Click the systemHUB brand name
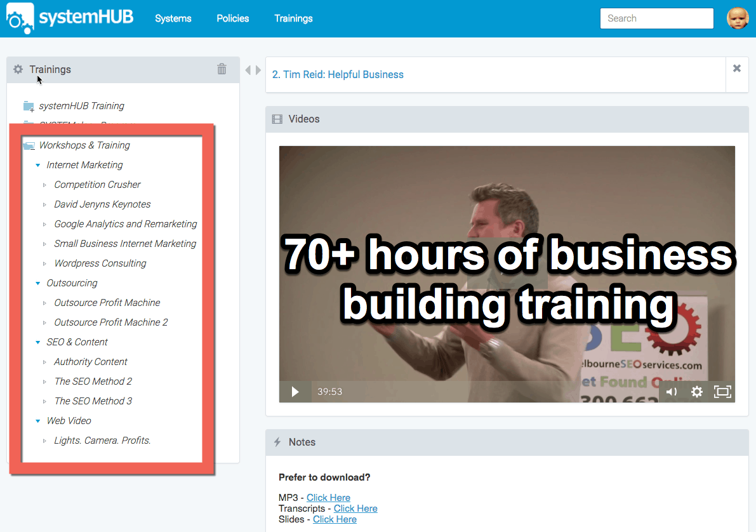Image resolution: width=756 pixels, height=532 pixels. pyautogui.click(x=86, y=17)
